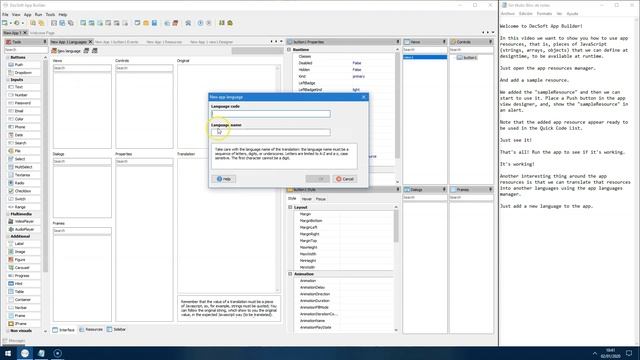Open the Focus style tab
The image size is (640, 360).
321,199
